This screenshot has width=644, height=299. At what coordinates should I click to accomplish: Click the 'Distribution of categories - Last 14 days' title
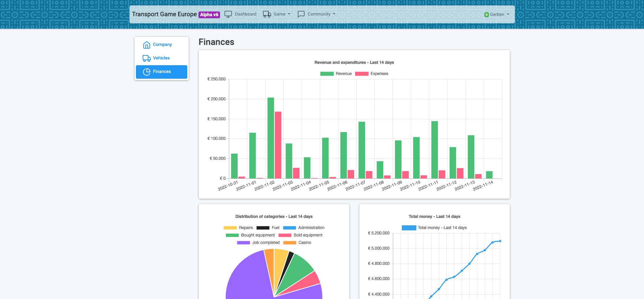tap(274, 217)
